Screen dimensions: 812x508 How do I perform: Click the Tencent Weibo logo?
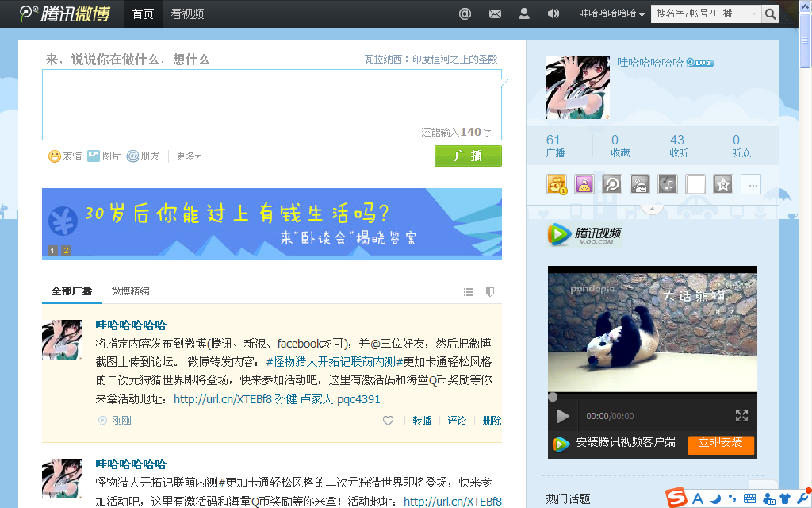pos(65,13)
